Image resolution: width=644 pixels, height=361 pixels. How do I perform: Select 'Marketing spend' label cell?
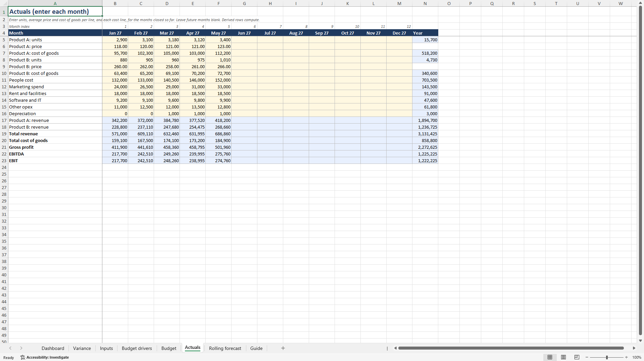click(x=55, y=87)
